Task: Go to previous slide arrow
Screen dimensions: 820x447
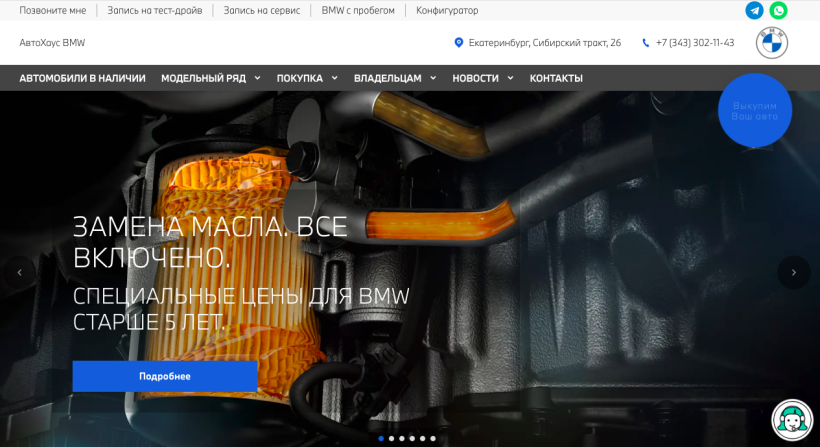Action: click(19, 272)
